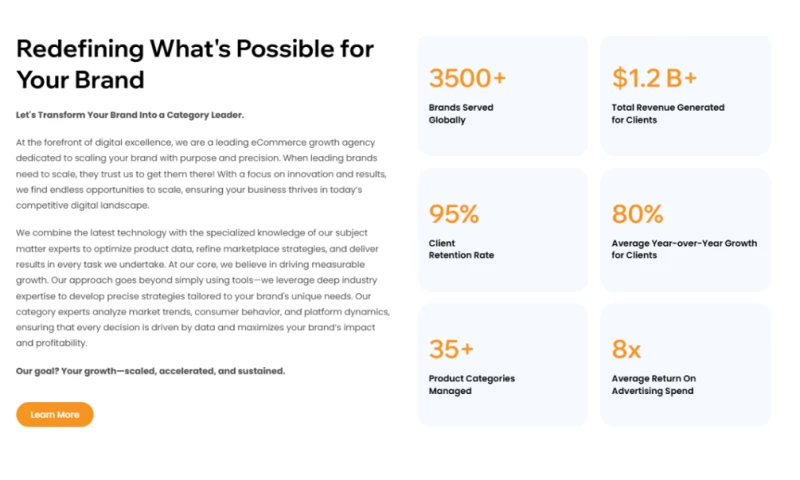Click the 35+ categories figure
Viewport: 800px width, 480px height.
451,349
